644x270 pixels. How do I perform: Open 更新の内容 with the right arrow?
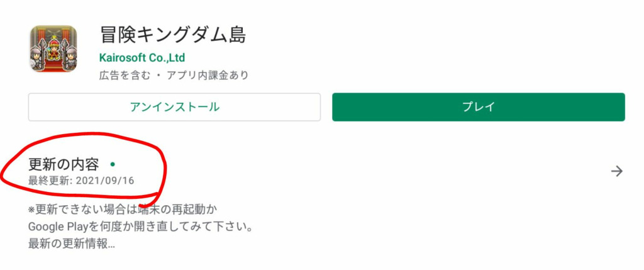(x=616, y=171)
